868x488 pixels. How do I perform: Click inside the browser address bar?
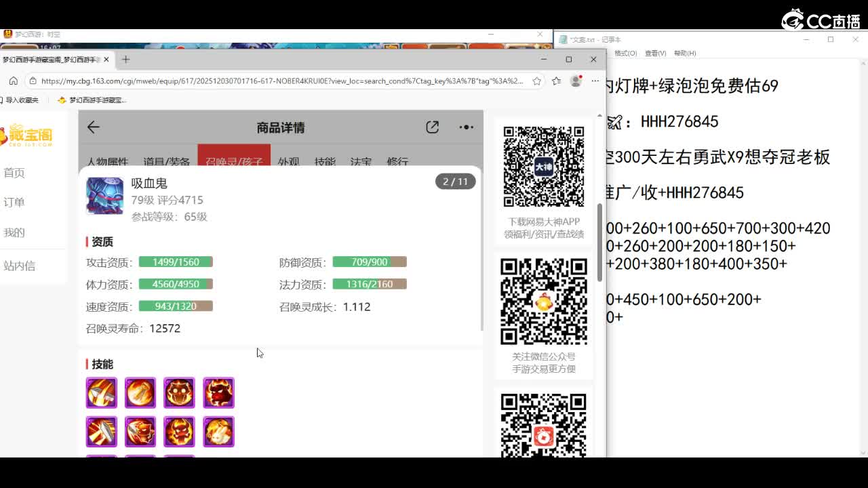[x=285, y=81]
